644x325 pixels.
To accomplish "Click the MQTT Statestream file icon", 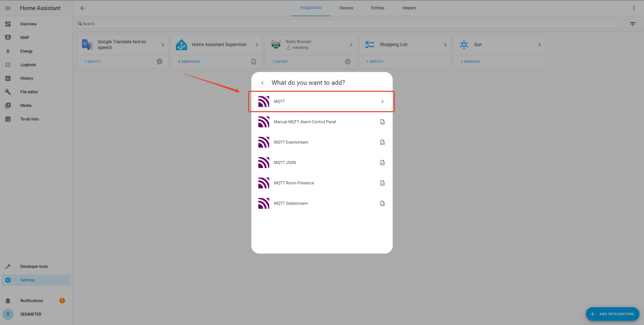I will pos(382,203).
